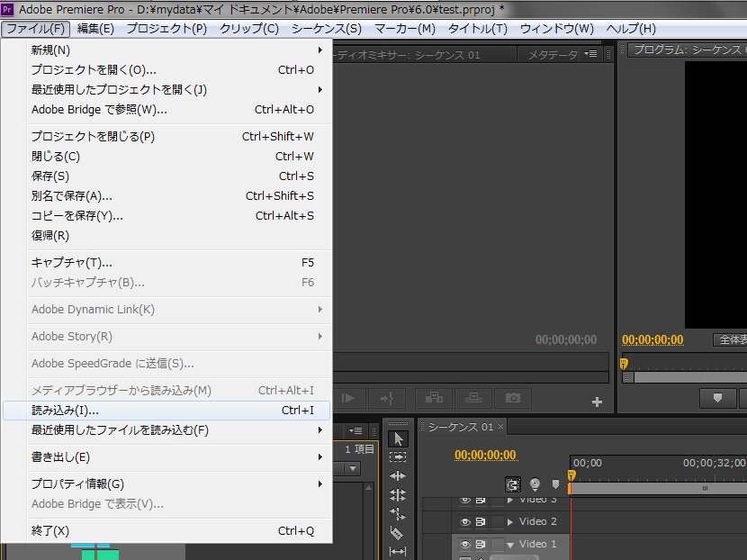Select the Ripple Edit tool
Screen dimensions: 747x560
[x=398, y=475]
